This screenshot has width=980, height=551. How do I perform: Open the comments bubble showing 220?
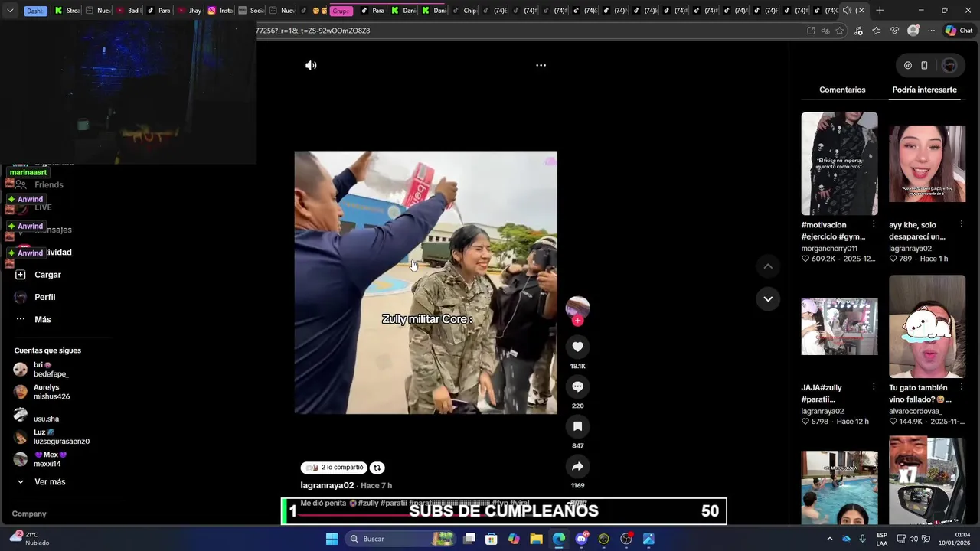(x=578, y=386)
